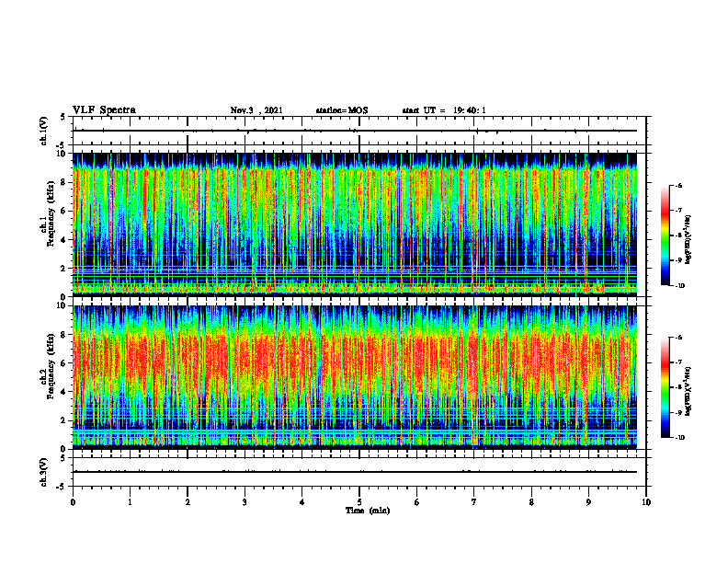Click the ch.1 spectrogram panel

point(355,224)
